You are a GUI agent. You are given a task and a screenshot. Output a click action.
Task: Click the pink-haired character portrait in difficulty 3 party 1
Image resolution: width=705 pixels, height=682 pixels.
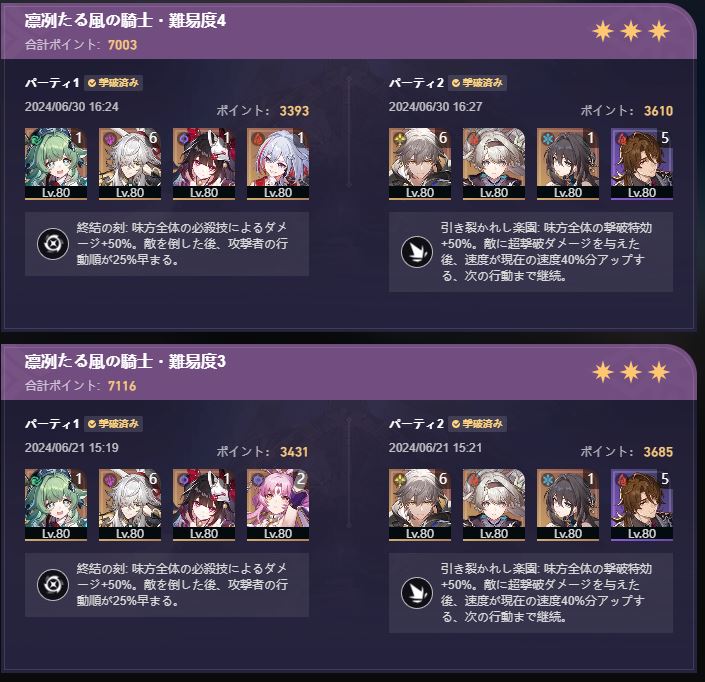[x=278, y=505]
